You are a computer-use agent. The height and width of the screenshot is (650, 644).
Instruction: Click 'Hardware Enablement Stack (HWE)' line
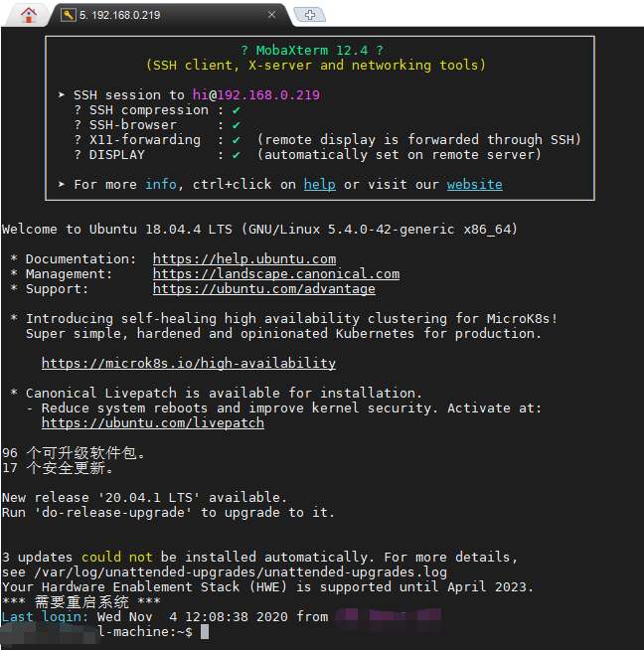pos(267,587)
